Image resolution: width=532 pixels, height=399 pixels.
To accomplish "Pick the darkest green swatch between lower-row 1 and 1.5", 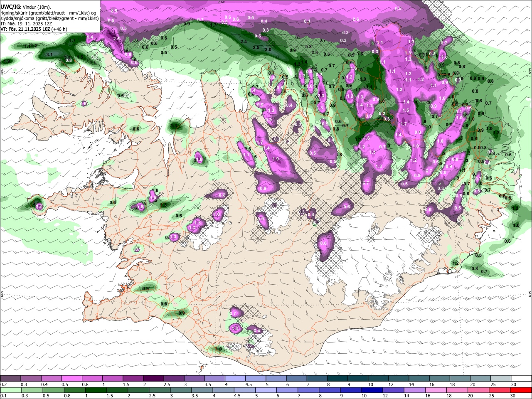I will click(96, 390).
